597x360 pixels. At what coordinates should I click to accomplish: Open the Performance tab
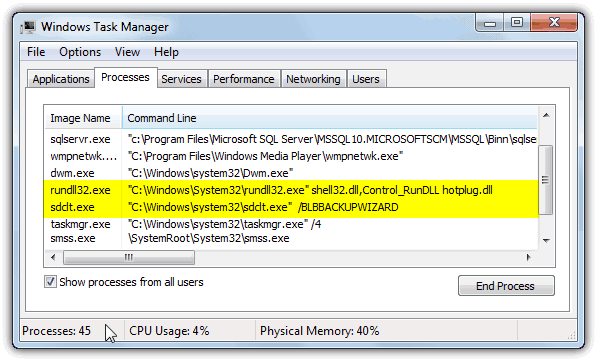244,79
